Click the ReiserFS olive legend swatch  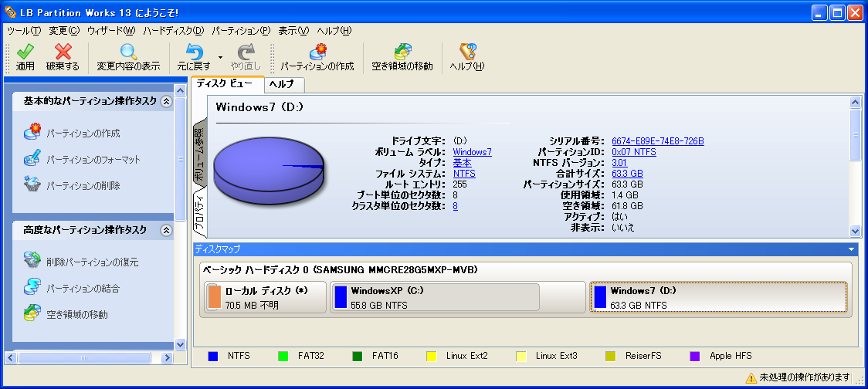point(611,357)
